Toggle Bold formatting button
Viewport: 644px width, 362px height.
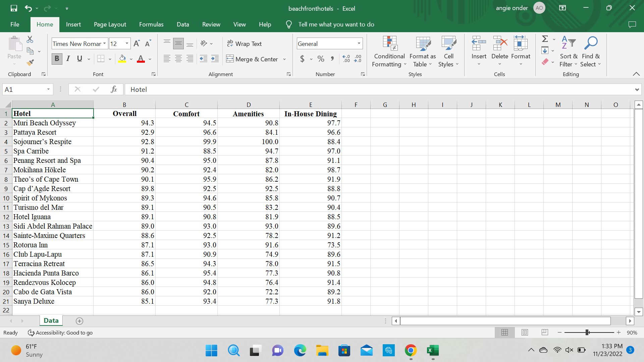click(x=57, y=59)
